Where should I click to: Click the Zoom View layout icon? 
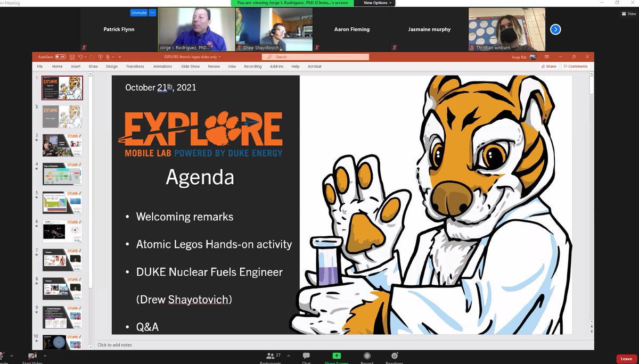click(629, 14)
